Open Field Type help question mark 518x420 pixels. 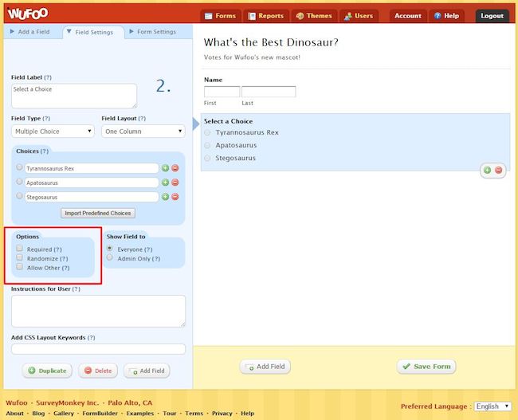(x=46, y=118)
